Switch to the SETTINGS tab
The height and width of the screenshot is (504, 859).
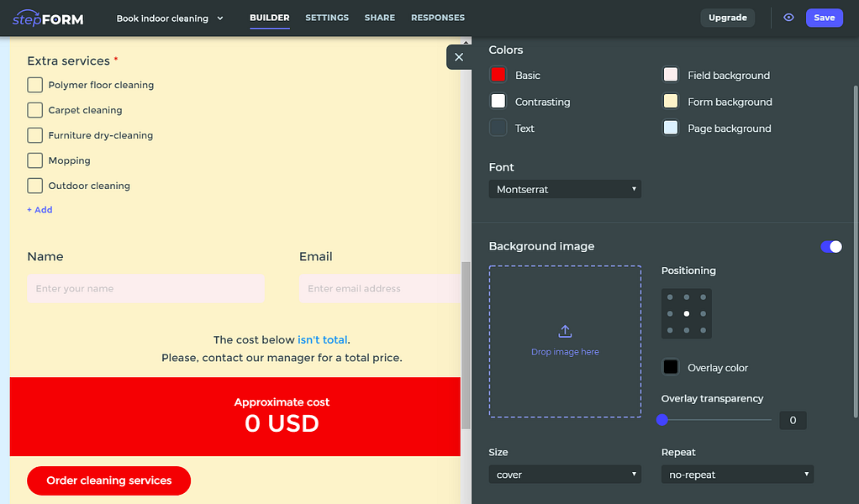[327, 18]
